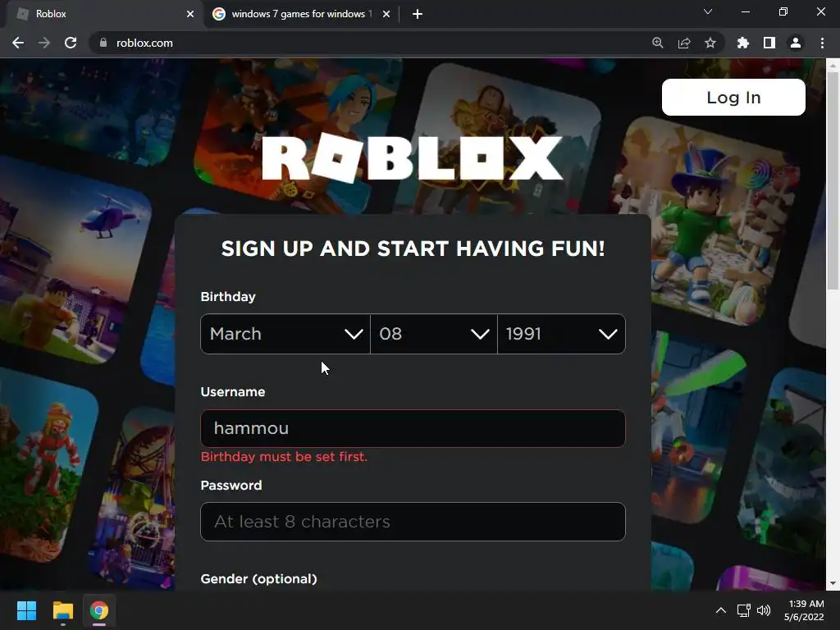840x630 pixels.
Task: Click the page vertical scrollbar thumb
Action: 833,181
